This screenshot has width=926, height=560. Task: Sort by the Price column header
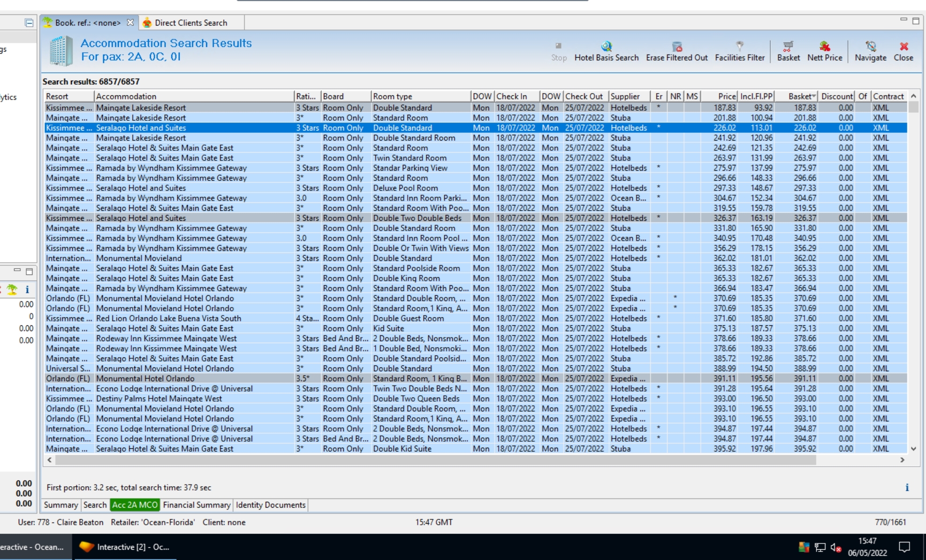click(x=719, y=96)
